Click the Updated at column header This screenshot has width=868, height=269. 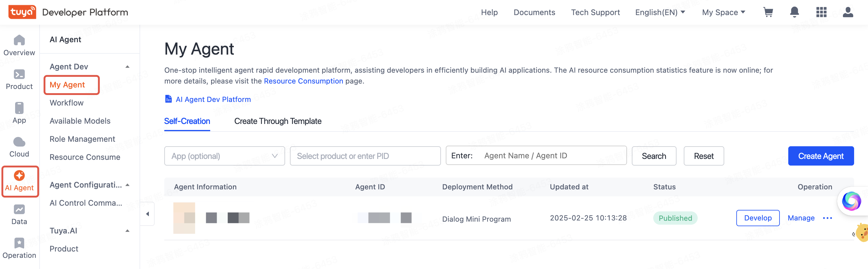(569, 187)
